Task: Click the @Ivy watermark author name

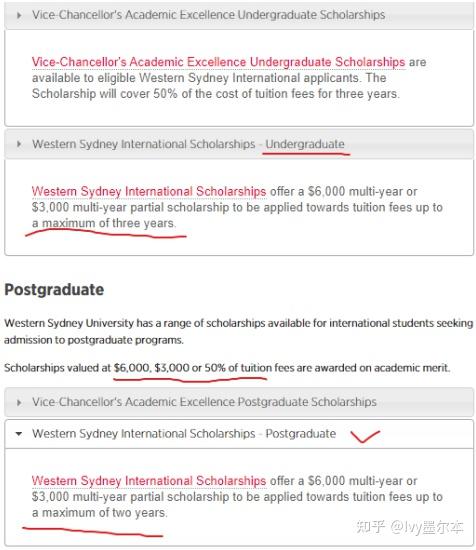Action: click(x=427, y=527)
